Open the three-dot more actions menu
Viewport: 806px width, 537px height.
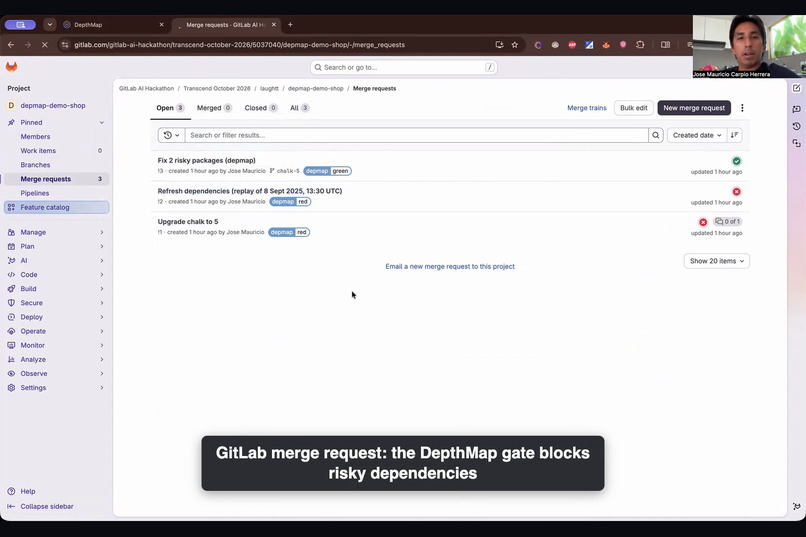(x=742, y=108)
